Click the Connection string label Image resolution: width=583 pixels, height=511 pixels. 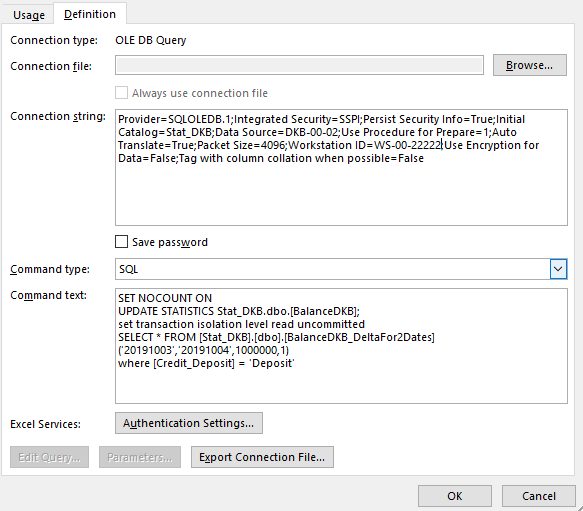pos(58,116)
